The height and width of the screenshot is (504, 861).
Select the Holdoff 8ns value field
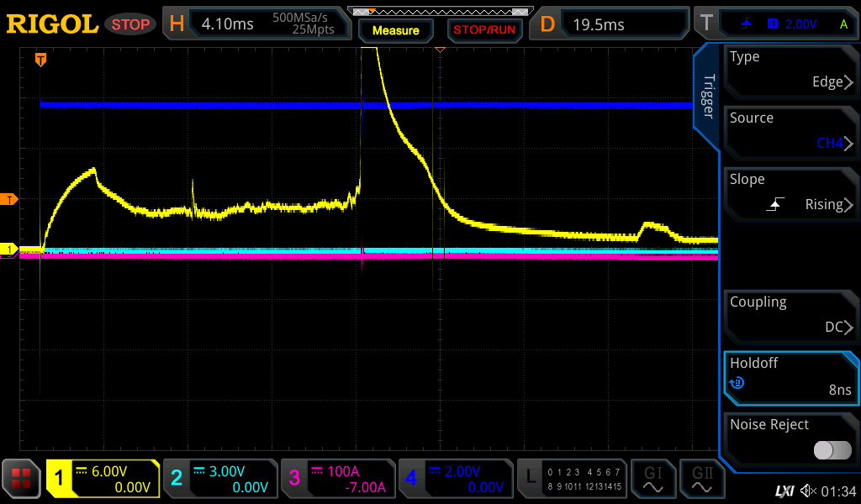(x=790, y=376)
